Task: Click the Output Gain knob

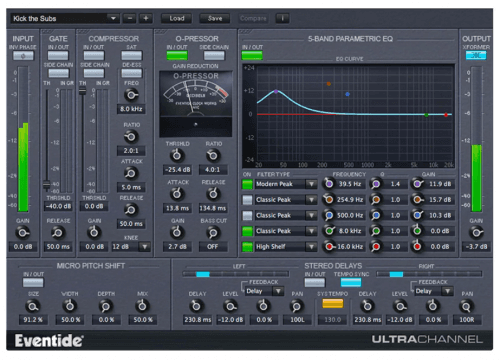Action: pyautogui.click(x=476, y=232)
